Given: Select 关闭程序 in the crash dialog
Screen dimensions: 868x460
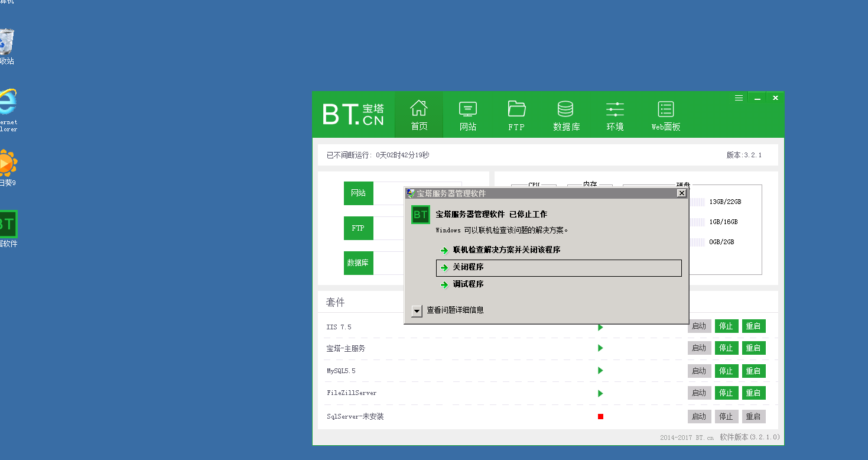Looking at the screenshot, I should coord(559,268).
